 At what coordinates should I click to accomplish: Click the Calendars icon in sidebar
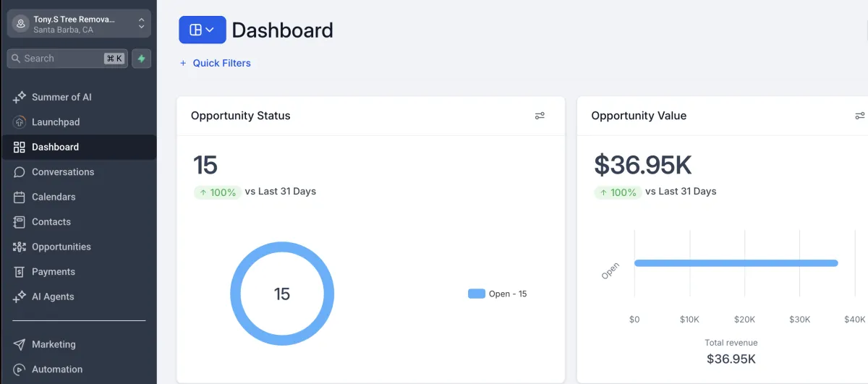click(20, 197)
